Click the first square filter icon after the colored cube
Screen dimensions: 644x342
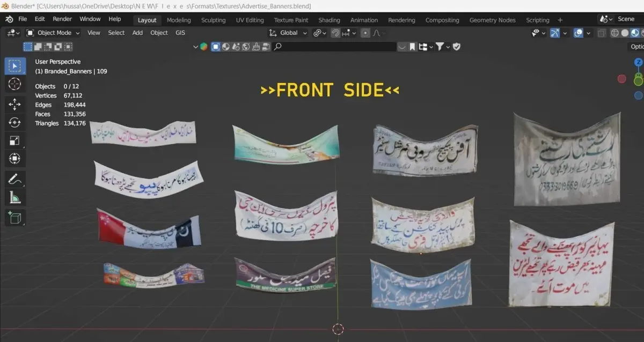tap(216, 47)
